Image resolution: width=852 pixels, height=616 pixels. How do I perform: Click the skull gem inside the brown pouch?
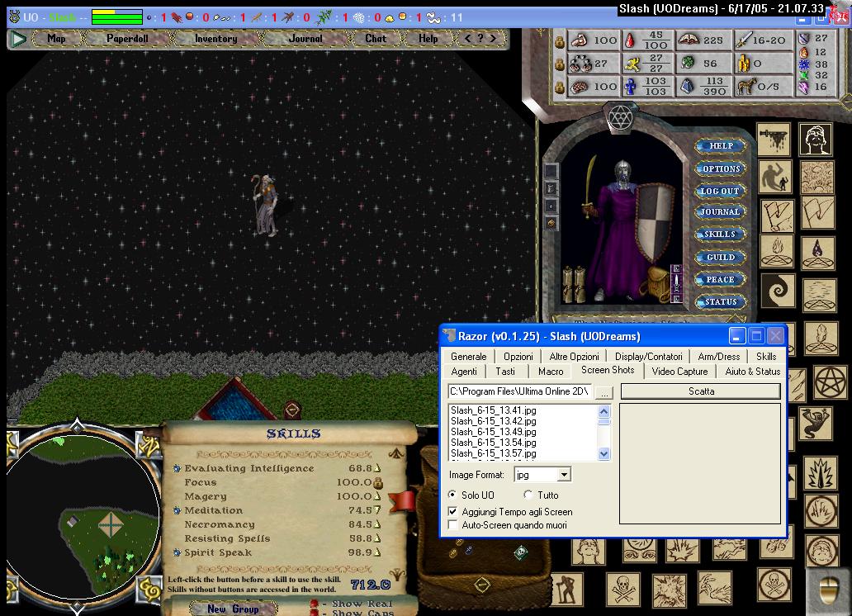521,553
